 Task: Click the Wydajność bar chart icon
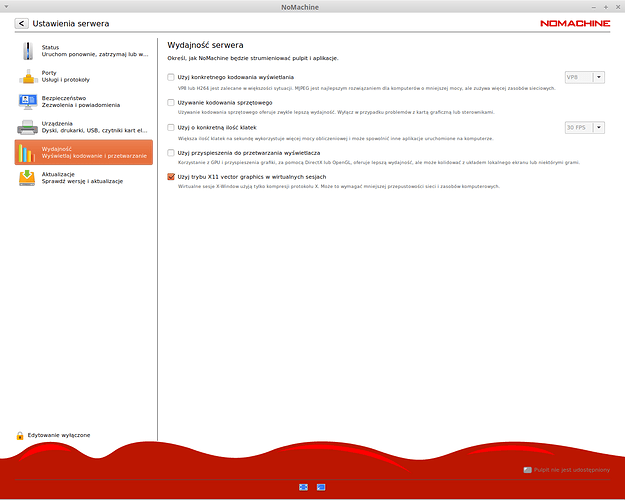[27, 153]
